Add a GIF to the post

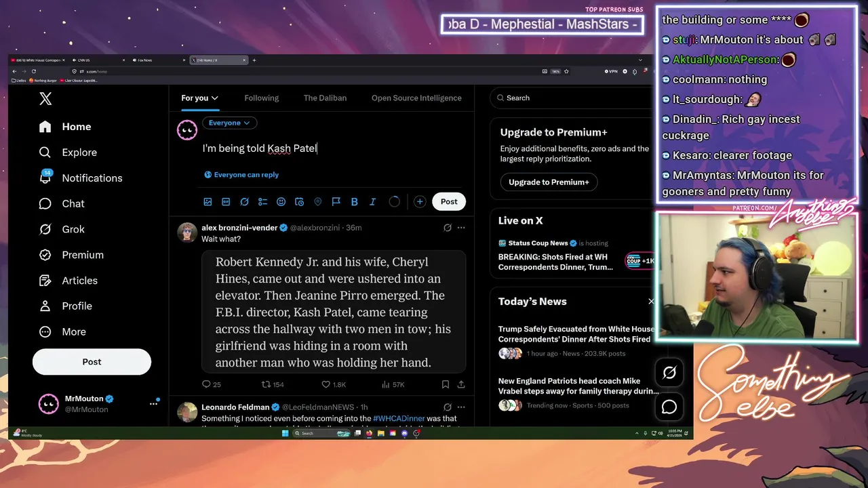(226, 202)
